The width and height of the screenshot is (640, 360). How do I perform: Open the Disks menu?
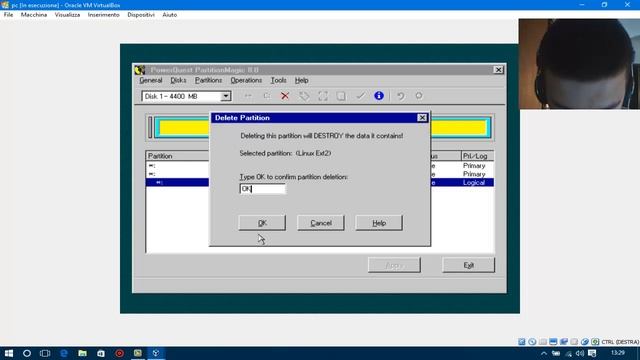pos(178,80)
